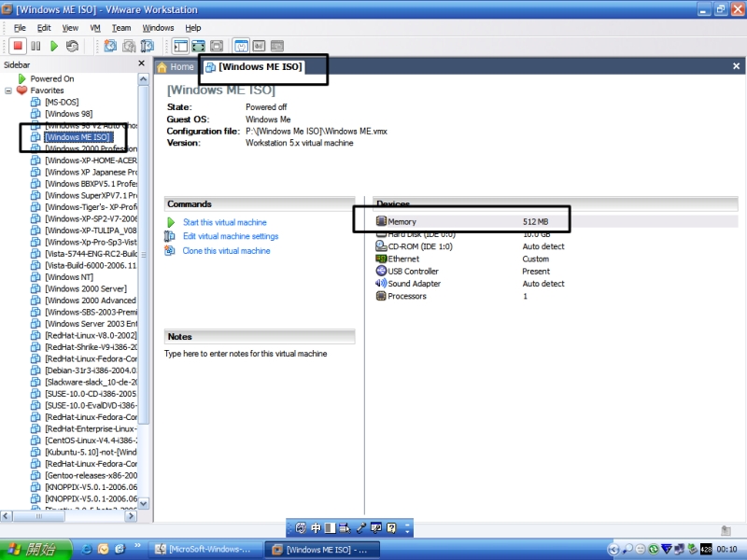
Task: Select the [Vista-5744-ENG-RC2 virtual machine
Action: pyautogui.click(x=91, y=254)
